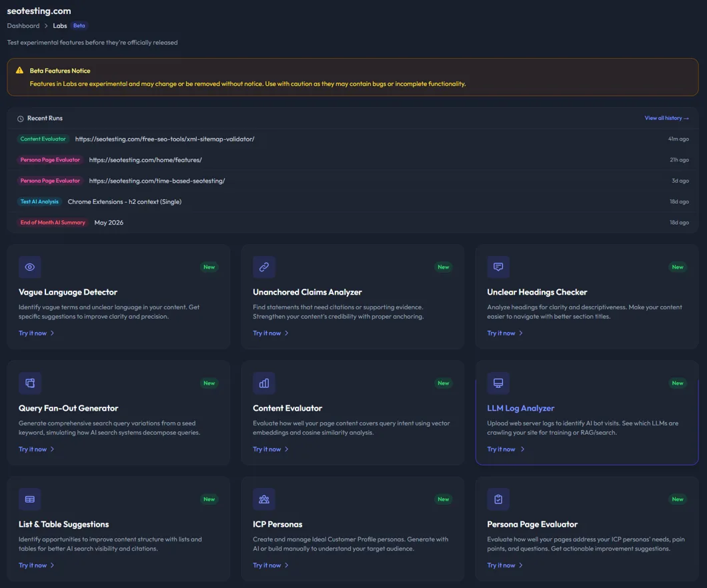Try Unclear Headings Checker now
The height and width of the screenshot is (588, 707).
(x=505, y=333)
